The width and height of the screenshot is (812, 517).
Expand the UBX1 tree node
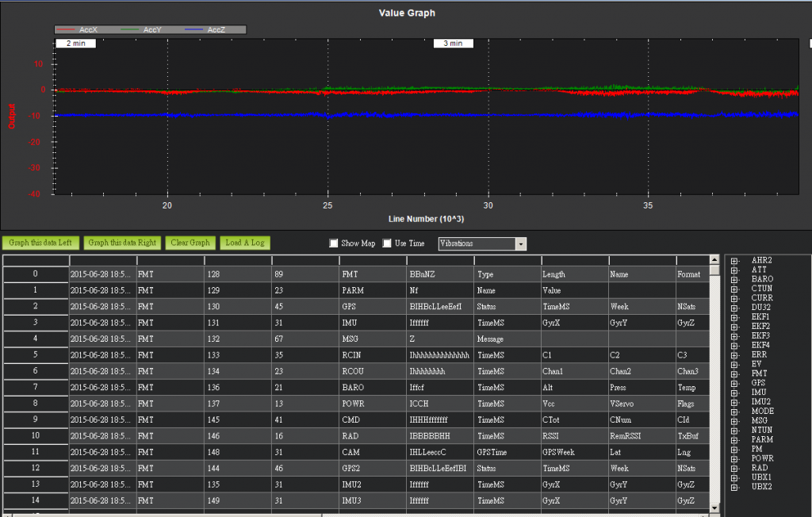pos(734,477)
